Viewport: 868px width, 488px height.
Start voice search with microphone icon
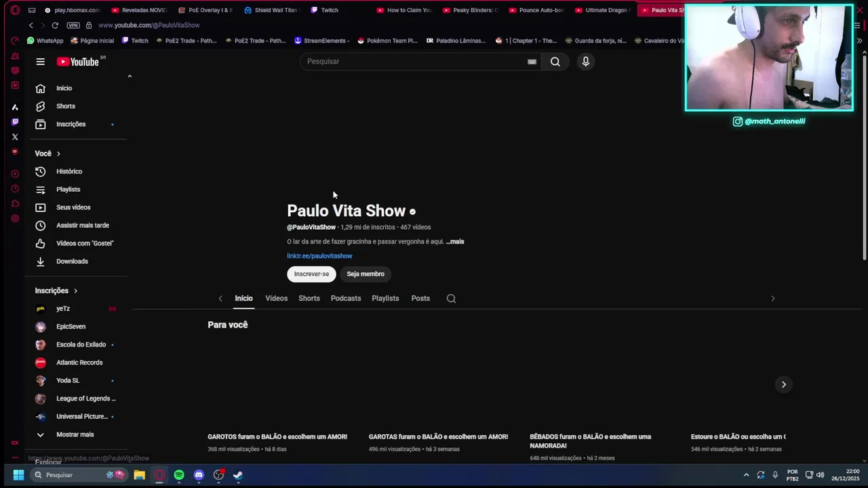(586, 62)
